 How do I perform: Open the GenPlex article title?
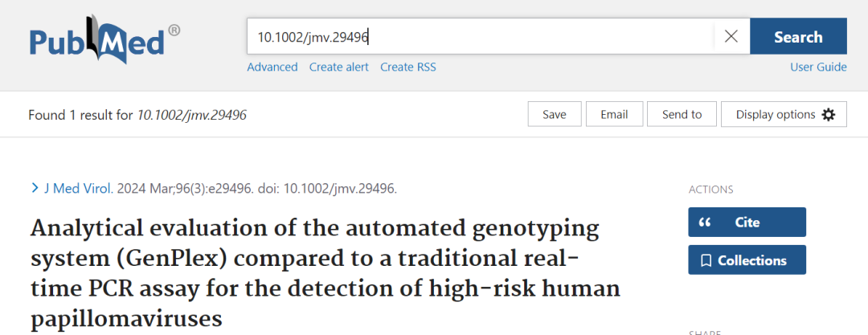coord(313,273)
